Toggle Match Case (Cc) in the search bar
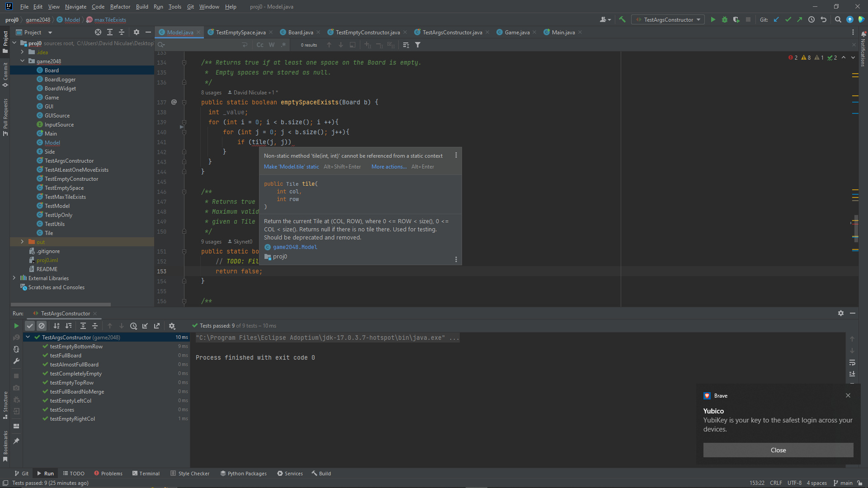This screenshot has height=488, width=868. 260,45
